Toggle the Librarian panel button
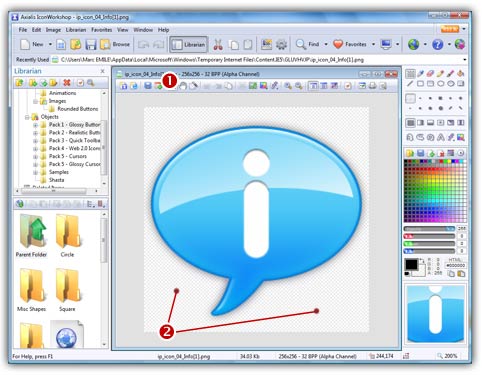Screen dimensions: 482x375 point(189,44)
